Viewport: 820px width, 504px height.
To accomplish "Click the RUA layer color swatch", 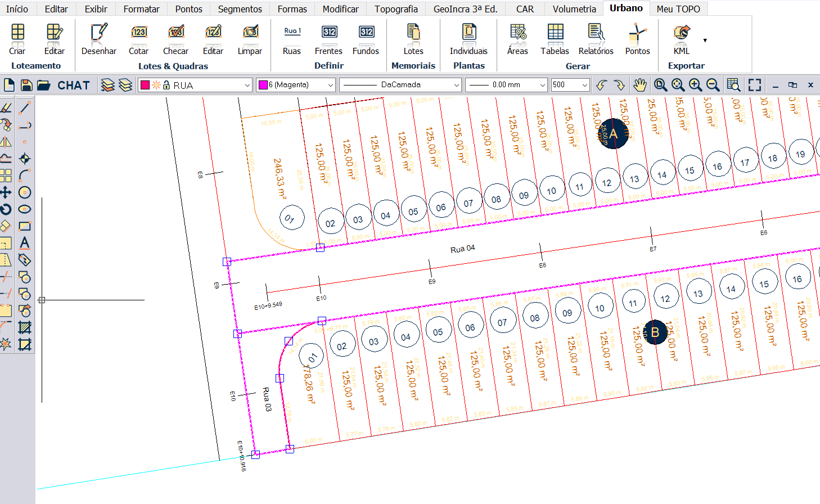I will coord(145,85).
